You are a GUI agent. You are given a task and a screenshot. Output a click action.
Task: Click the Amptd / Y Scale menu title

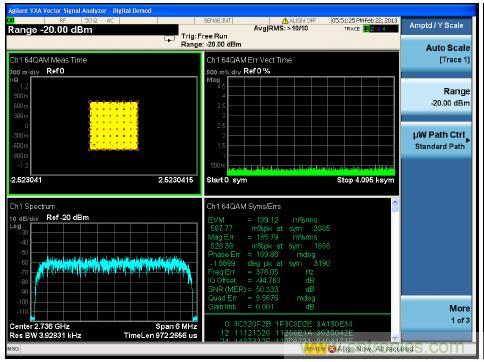[436, 25]
